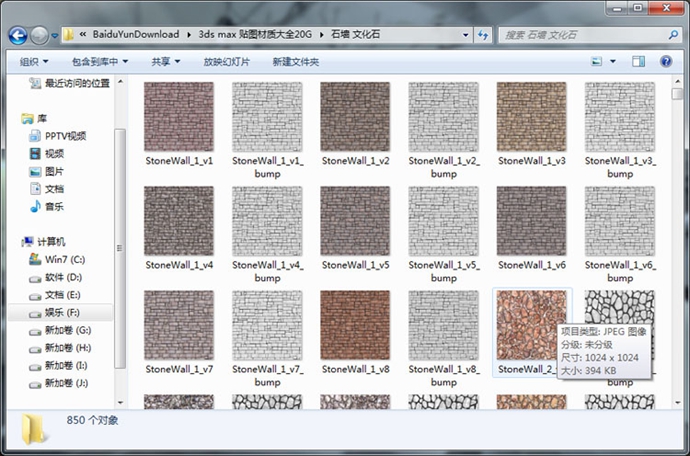This screenshot has height=456, width=690.
Task: Start 放映幻灯片 slideshow
Action: coord(226,62)
